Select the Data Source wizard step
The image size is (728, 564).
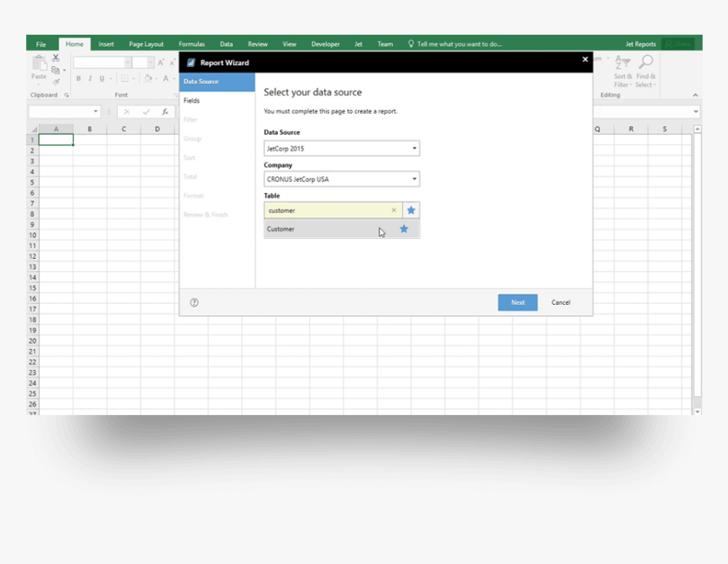pyautogui.click(x=217, y=82)
